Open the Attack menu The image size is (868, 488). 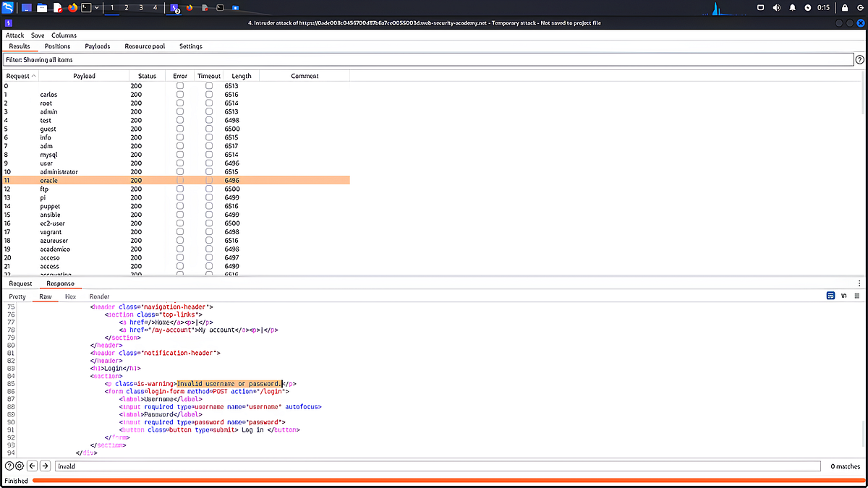(x=14, y=35)
